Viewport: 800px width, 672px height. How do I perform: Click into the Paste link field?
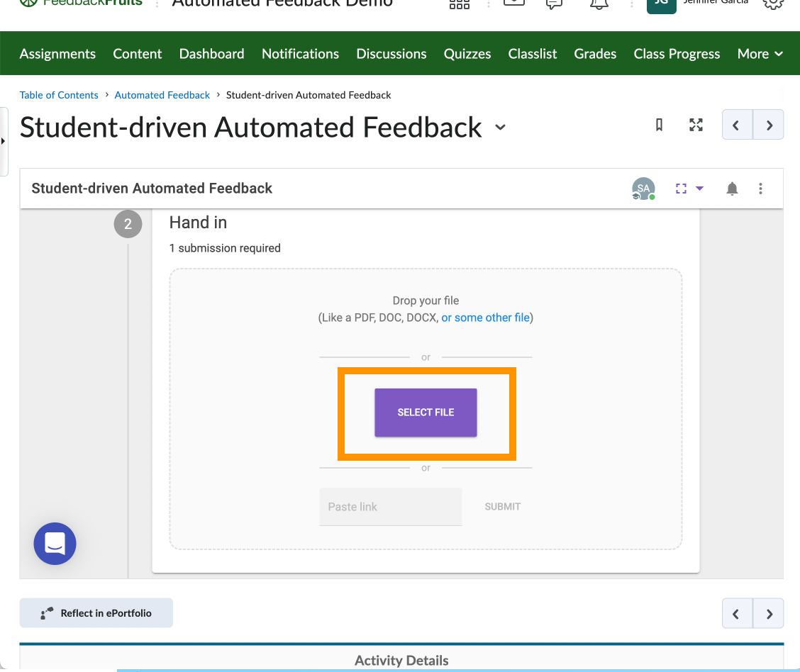pyautogui.click(x=391, y=507)
